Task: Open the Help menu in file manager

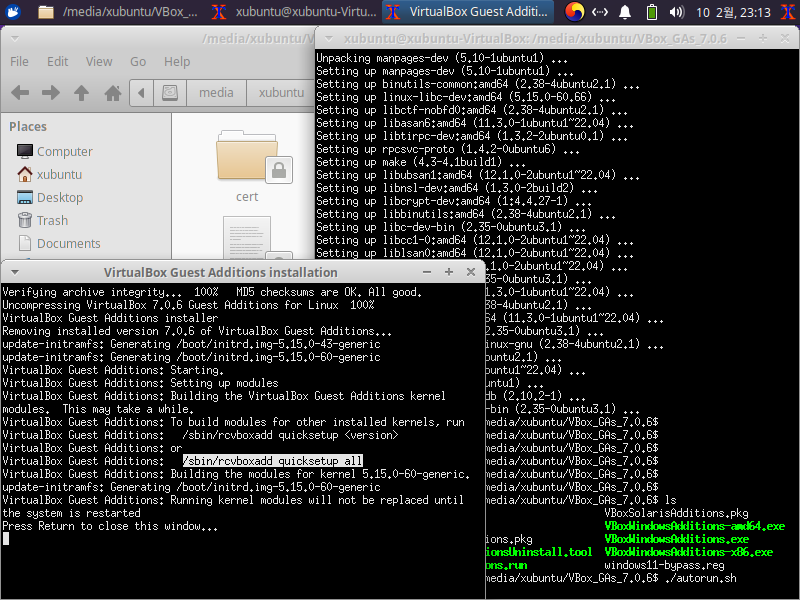Action: [177, 62]
